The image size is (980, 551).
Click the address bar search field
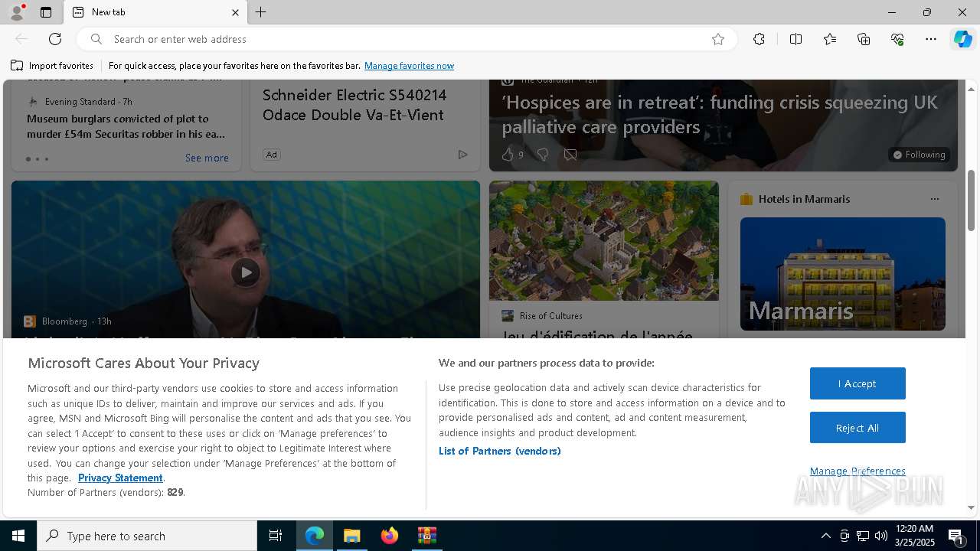[406, 39]
